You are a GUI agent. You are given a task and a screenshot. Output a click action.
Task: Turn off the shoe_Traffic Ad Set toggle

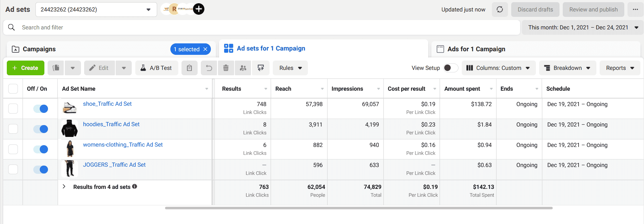pyautogui.click(x=40, y=109)
